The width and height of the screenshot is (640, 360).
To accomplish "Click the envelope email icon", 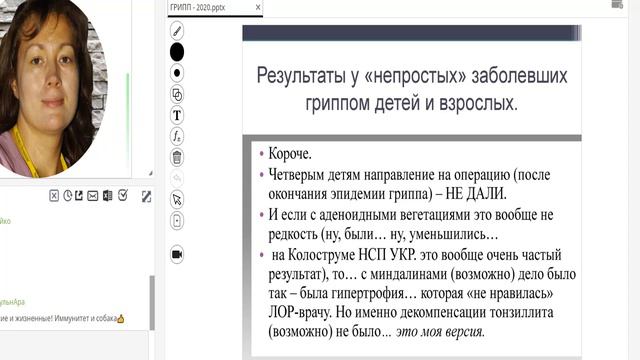I will (x=93, y=196).
